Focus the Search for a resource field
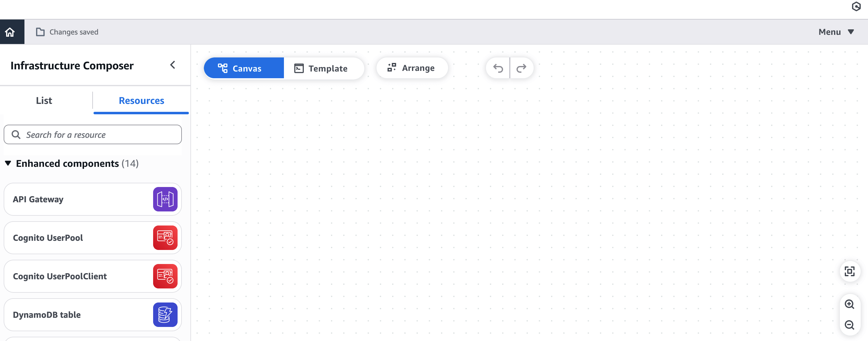The height and width of the screenshot is (341, 868). pos(98,135)
